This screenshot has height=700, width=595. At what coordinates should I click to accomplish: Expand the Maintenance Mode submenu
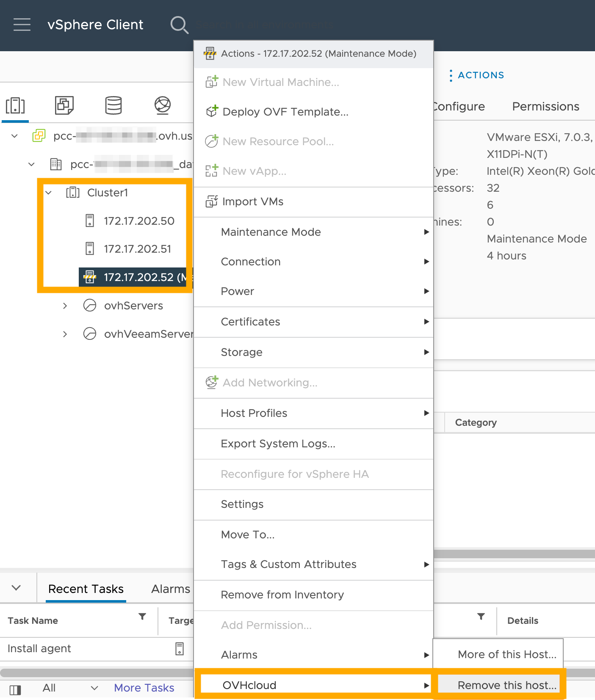(x=313, y=232)
